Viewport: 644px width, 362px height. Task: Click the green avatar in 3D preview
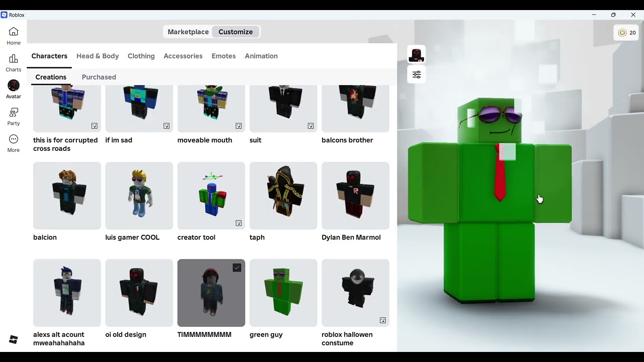[489, 201]
